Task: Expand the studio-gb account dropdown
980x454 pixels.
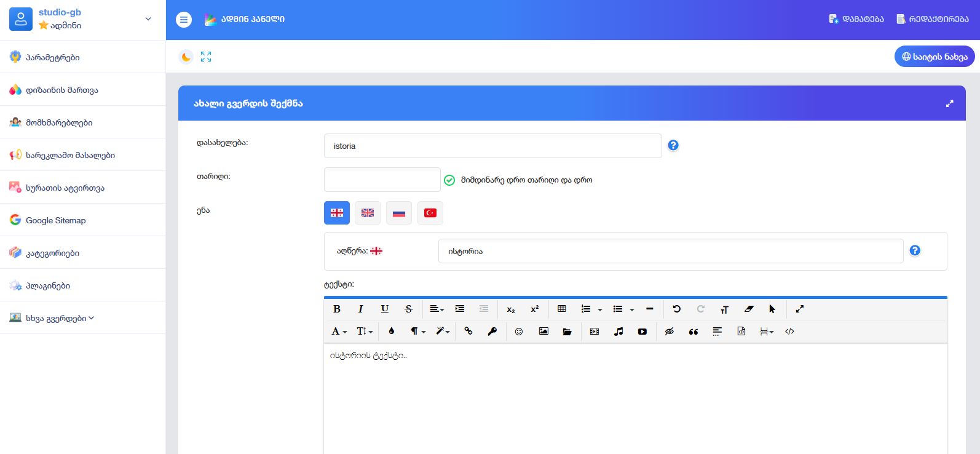Action: pyautogui.click(x=148, y=19)
